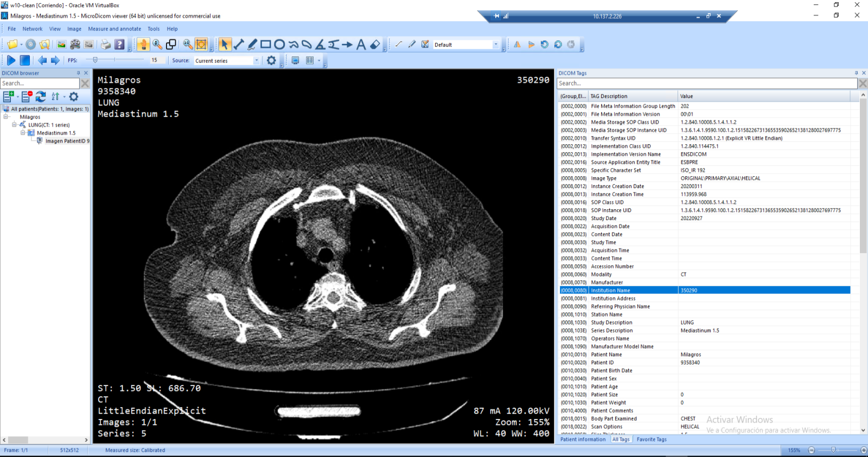868x457 pixels.
Task: Stop cine playback
Action: 25,60
